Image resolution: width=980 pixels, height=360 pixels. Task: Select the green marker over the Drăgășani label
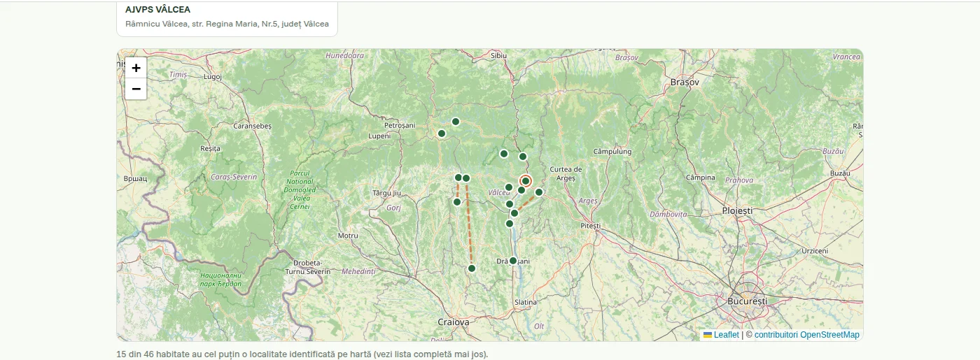click(x=513, y=261)
